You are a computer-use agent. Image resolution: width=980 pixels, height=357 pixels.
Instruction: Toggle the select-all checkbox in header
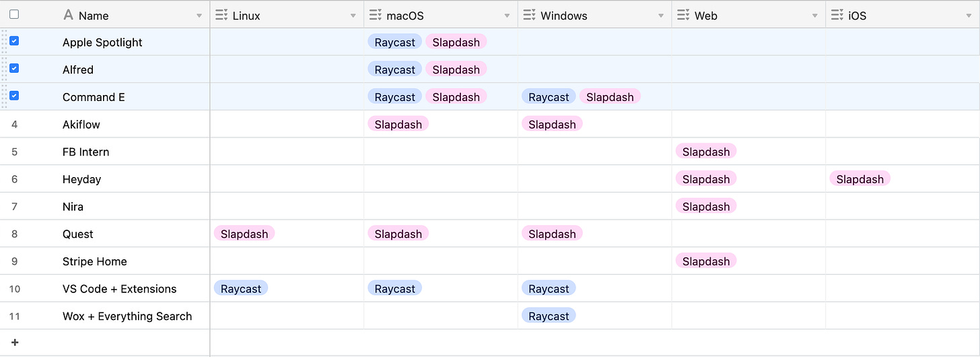point(14,14)
